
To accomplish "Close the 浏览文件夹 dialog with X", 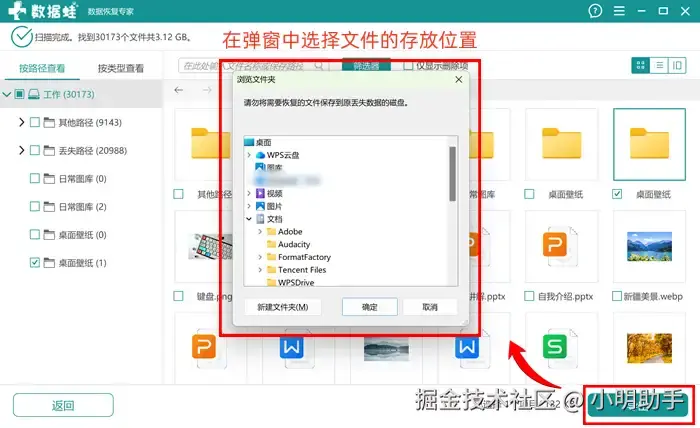I will pyautogui.click(x=458, y=79).
